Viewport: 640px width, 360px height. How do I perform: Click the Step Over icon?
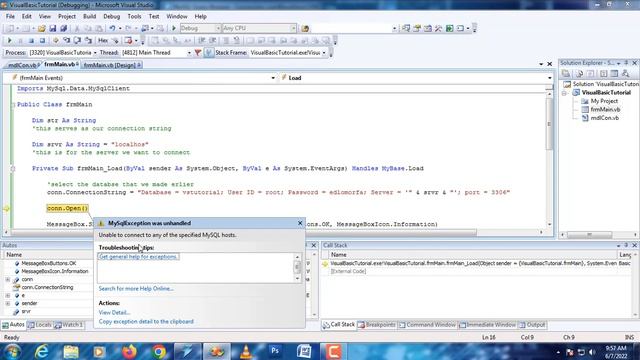click(x=77, y=41)
